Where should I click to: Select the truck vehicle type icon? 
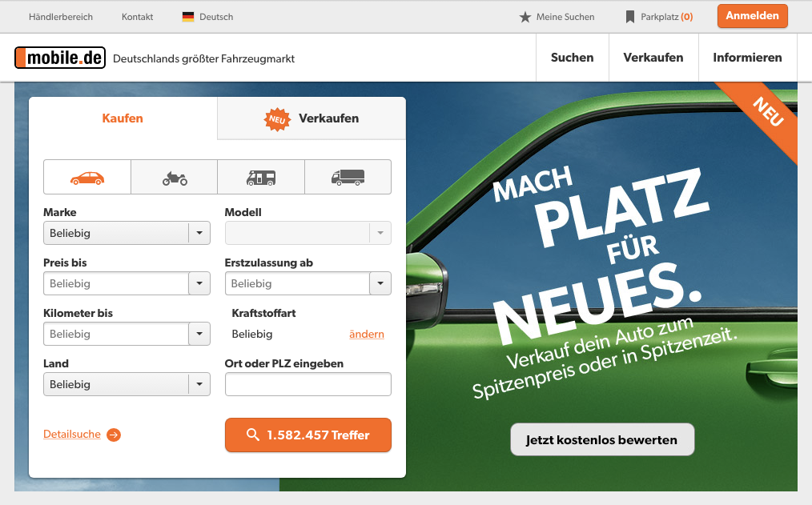click(x=348, y=178)
